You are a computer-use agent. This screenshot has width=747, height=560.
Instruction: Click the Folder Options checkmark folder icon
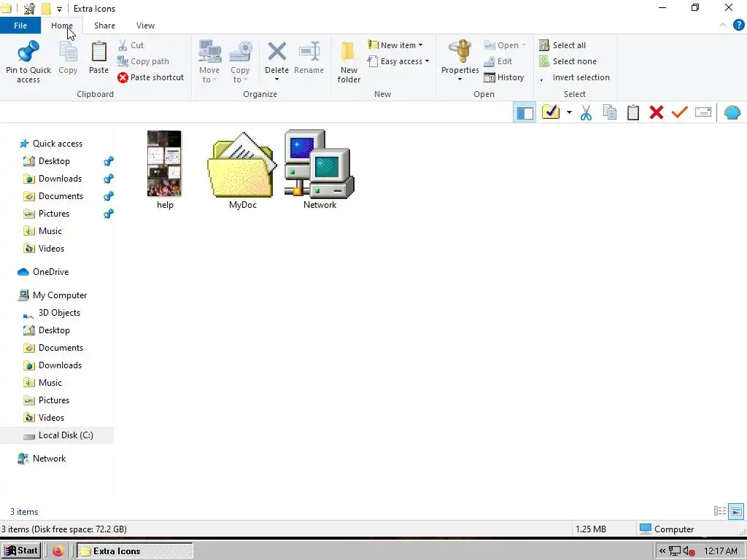coord(551,112)
